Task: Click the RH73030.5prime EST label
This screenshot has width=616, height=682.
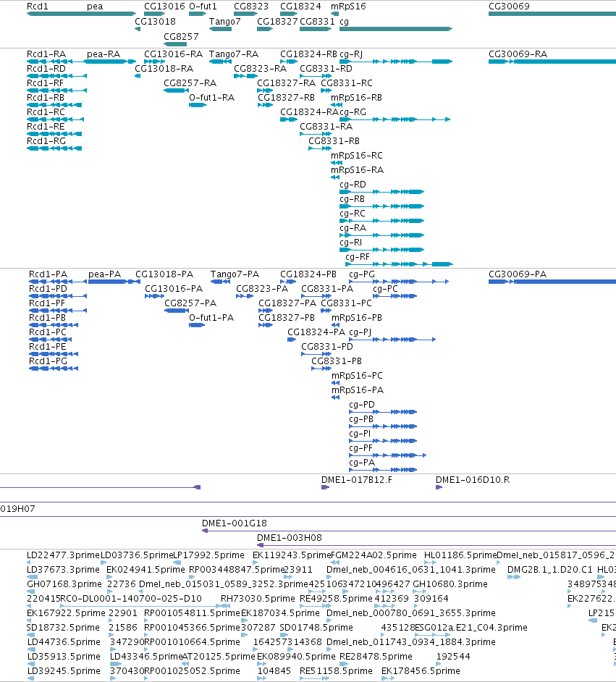Action: 258,599
